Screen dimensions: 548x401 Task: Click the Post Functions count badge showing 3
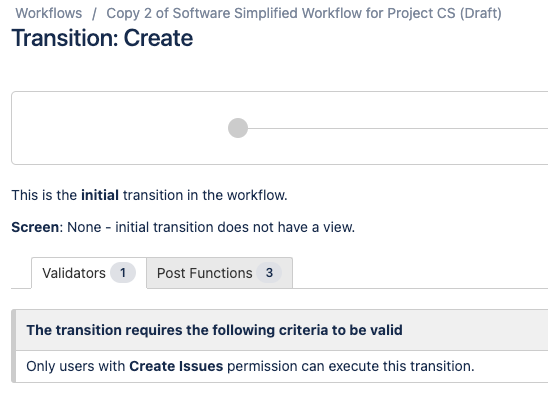pos(269,273)
